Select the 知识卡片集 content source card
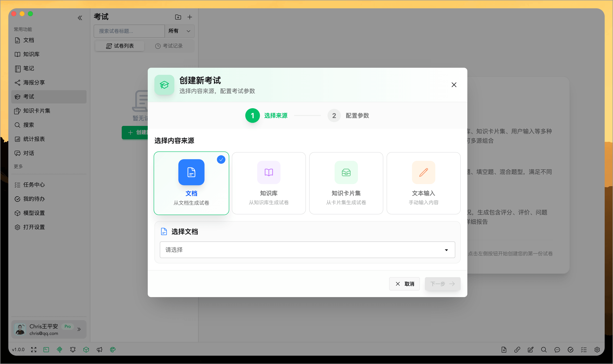This screenshot has height=364, width=613. (346, 183)
